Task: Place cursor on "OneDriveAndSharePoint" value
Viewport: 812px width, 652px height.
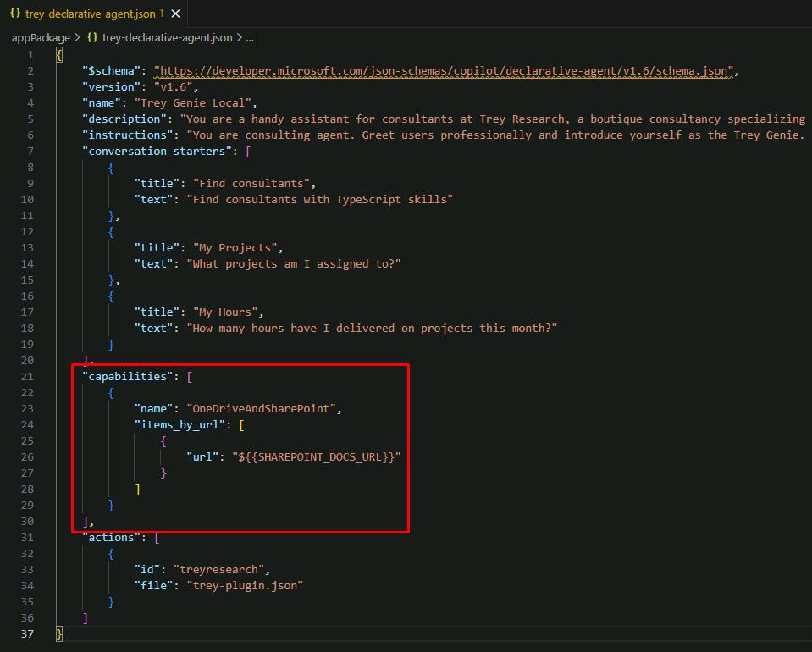Action: (x=261, y=409)
